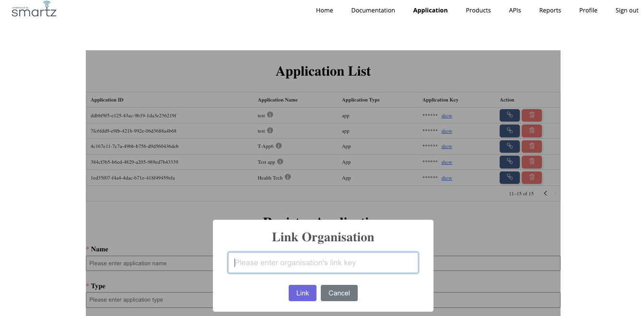Open the Reports section
Viewport: 644px width, 316px height.
(550, 11)
